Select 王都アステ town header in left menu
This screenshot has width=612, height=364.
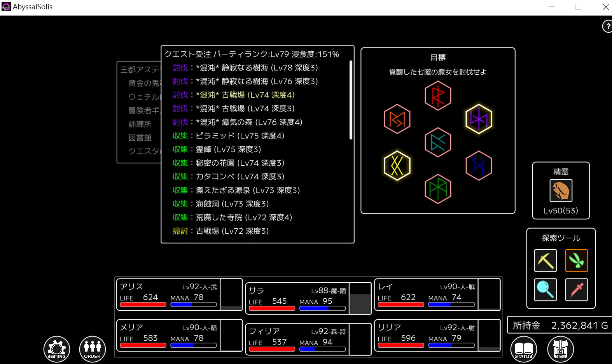(140, 70)
